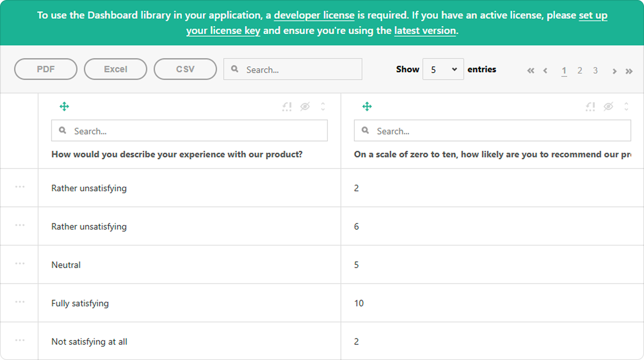Hide the experience question column via eye icon
Image resolution: width=644 pixels, height=360 pixels.
(x=305, y=107)
